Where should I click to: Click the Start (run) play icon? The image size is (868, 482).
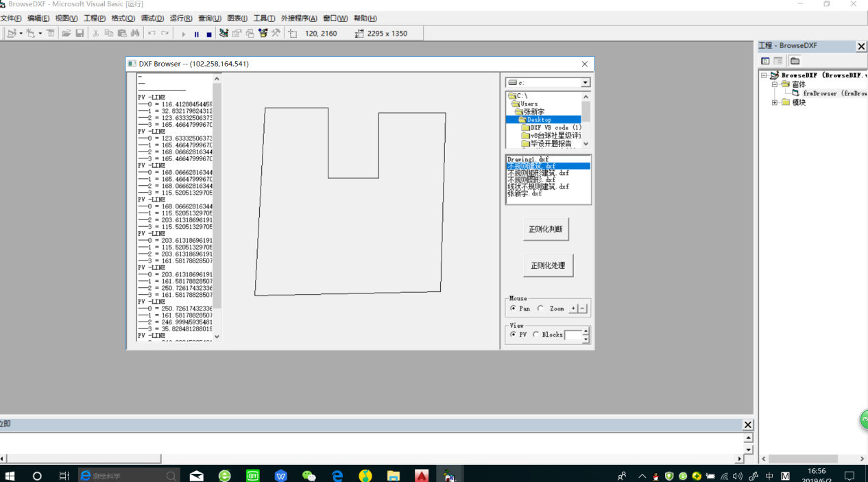(183, 34)
